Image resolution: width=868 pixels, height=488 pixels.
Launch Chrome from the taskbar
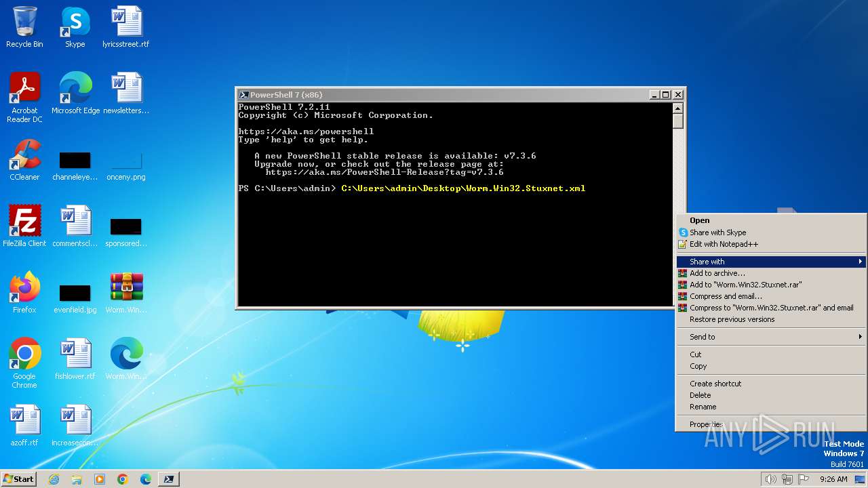[x=123, y=479]
